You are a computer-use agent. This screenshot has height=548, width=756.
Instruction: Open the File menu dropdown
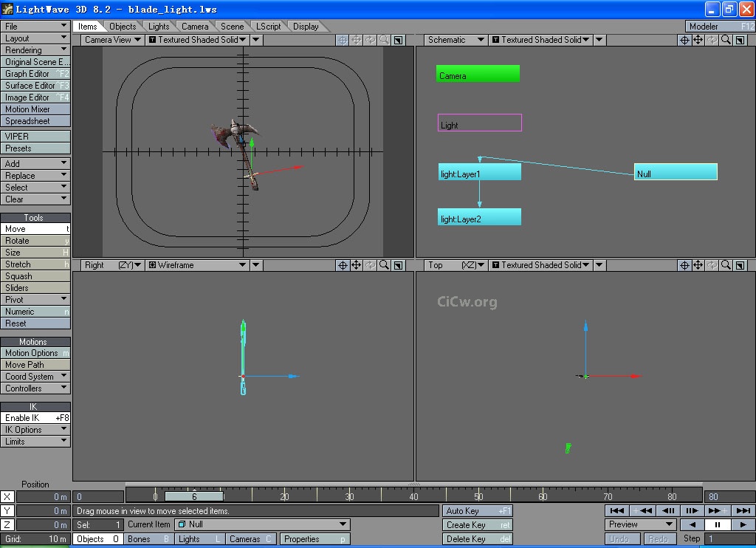pyautogui.click(x=35, y=26)
